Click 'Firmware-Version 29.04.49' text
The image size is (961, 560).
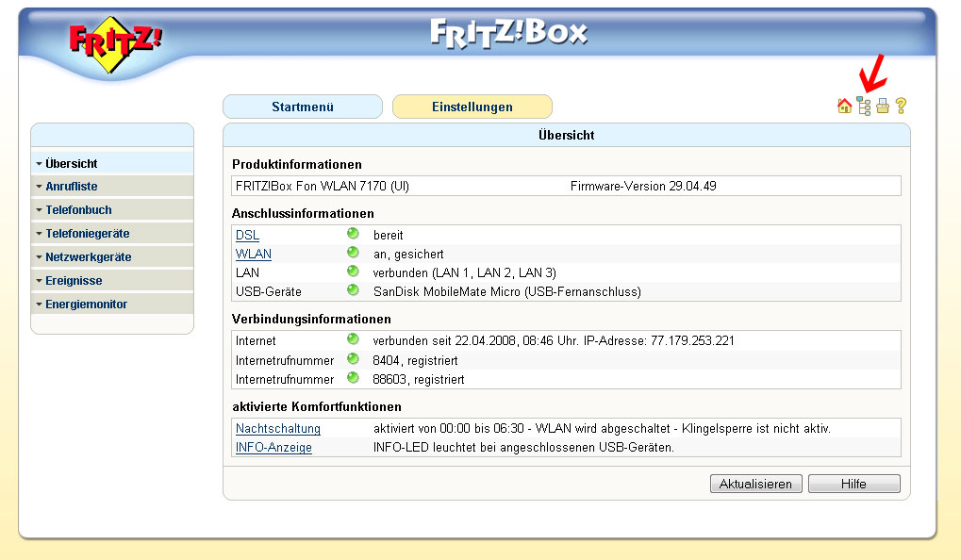coord(643,187)
